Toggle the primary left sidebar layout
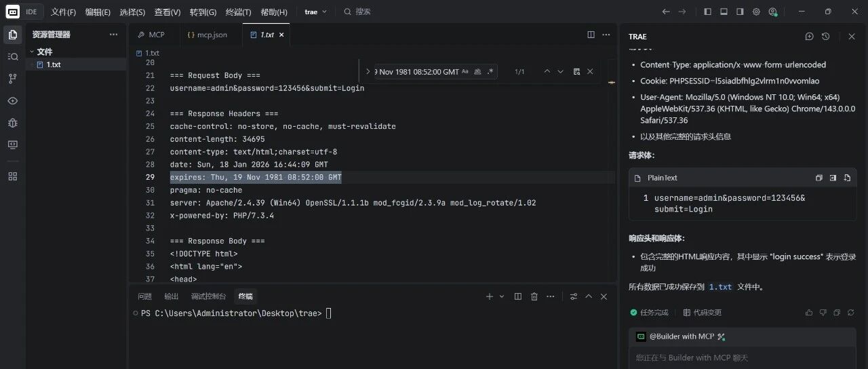 point(707,12)
